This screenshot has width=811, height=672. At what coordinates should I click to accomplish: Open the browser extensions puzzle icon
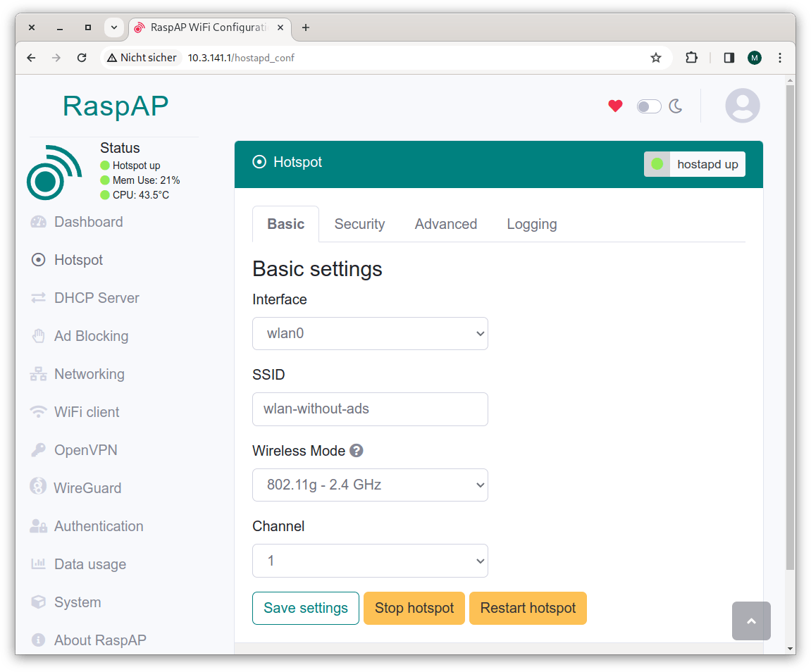click(x=691, y=58)
